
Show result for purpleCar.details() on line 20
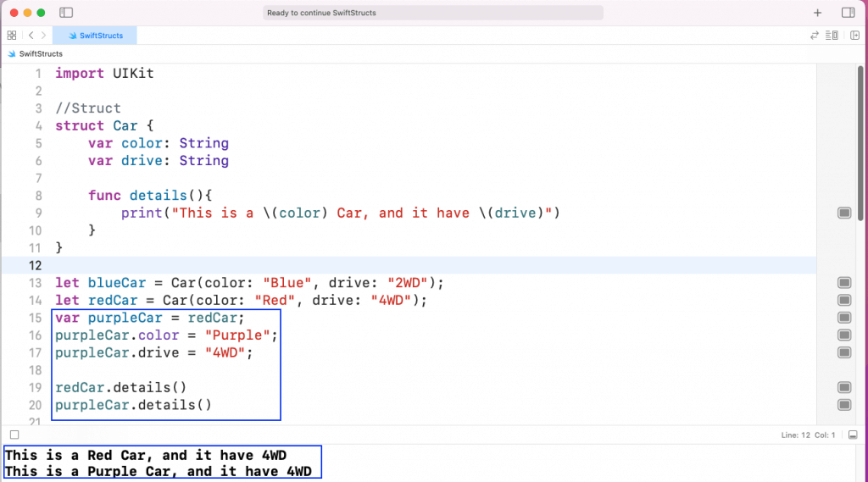[x=844, y=404]
